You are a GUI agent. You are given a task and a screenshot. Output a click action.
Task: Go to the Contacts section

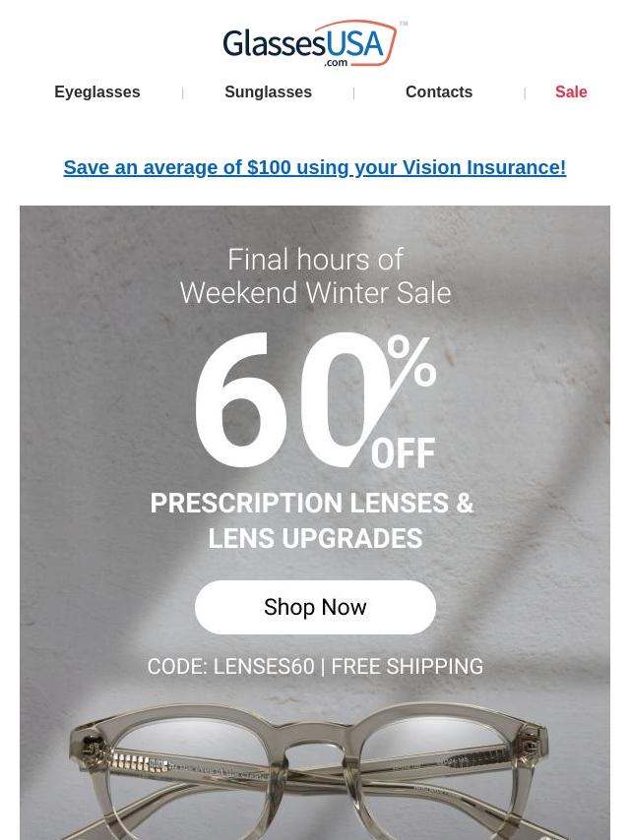pos(439,92)
